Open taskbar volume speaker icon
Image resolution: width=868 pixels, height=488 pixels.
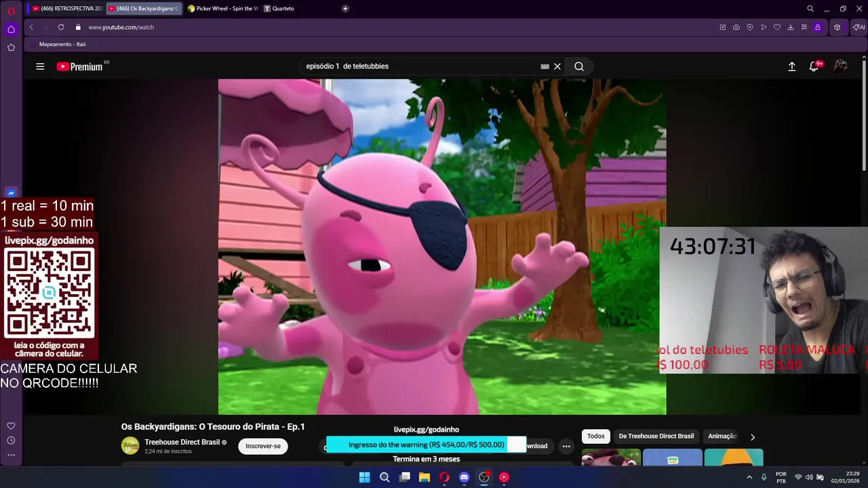point(809,477)
